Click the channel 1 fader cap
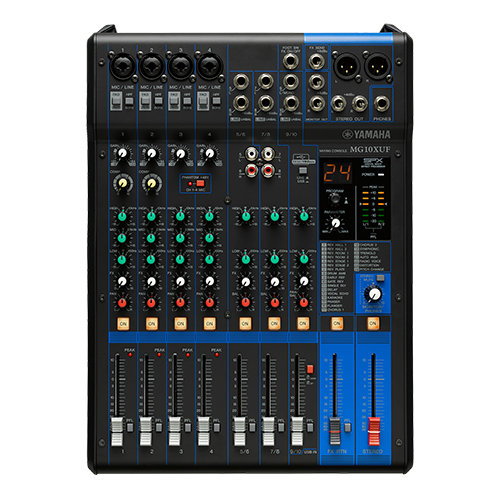The height and width of the screenshot is (500, 500). tap(117, 431)
